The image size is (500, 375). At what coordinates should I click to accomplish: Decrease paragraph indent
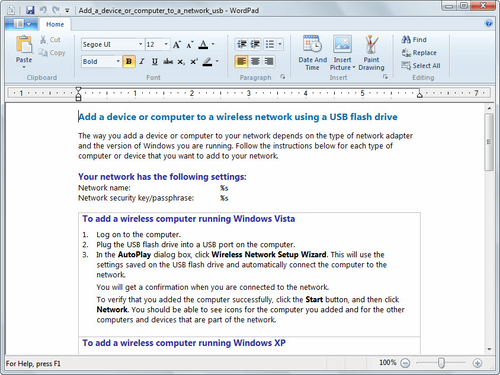[242, 44]
